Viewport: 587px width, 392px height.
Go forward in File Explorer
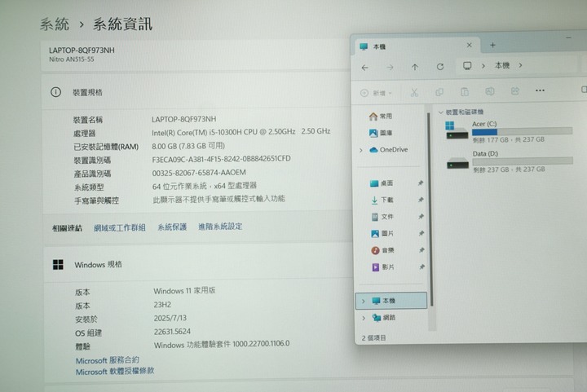tap(390, 68)
